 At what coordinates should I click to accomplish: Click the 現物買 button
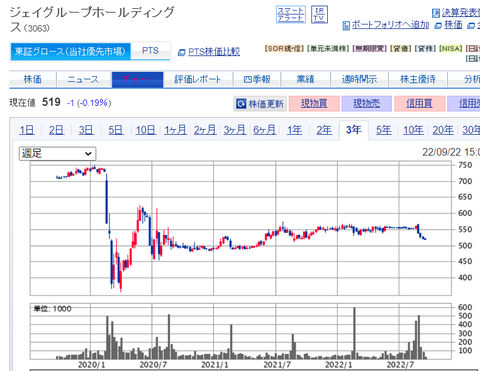coord(314,104)
